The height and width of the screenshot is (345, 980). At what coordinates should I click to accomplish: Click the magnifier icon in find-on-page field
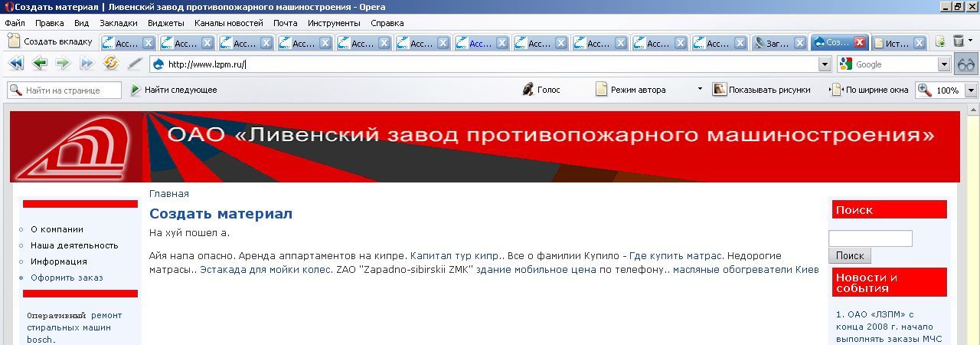pyautogui.click(x=15, y=90)
